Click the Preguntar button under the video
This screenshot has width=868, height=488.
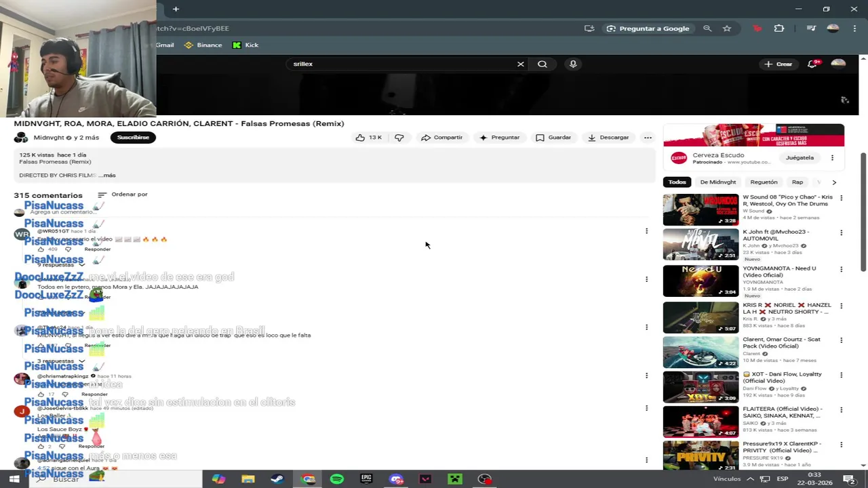tap(499, 138)
